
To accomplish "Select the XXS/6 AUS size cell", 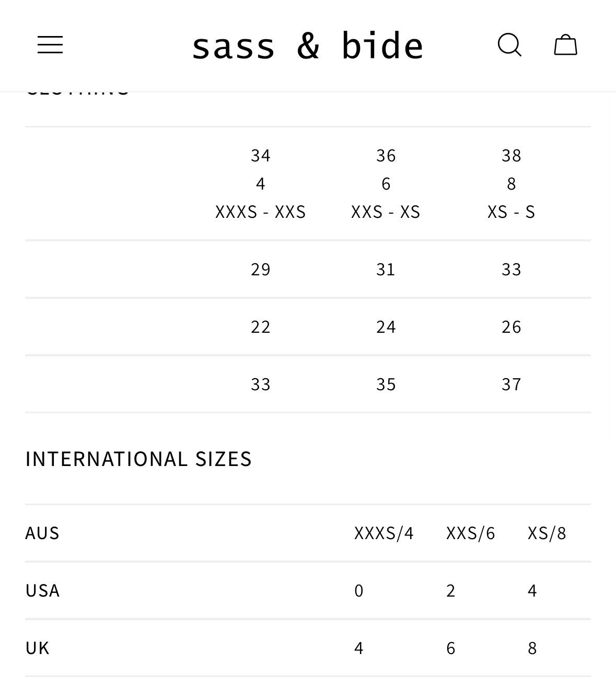I will point(471,533).
